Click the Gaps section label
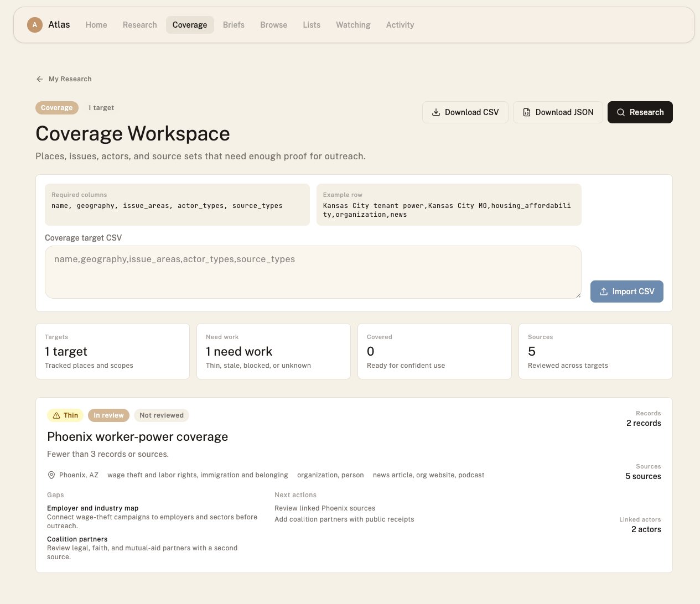 coord(55,495)
